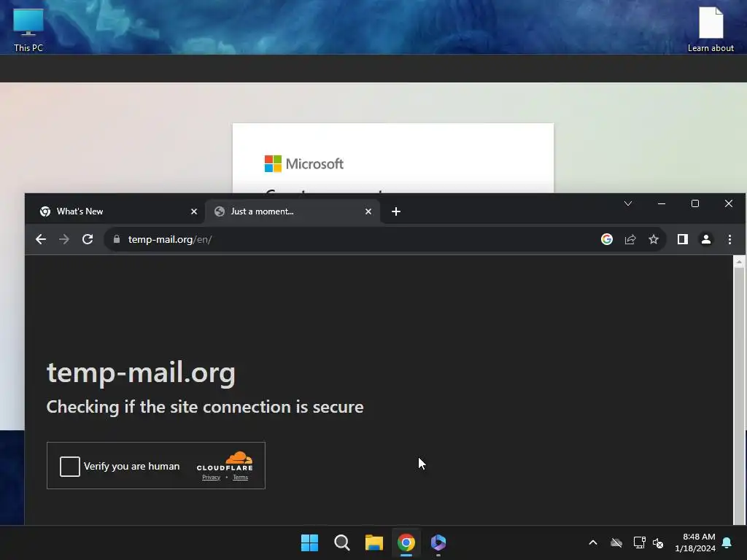The height and width of the screenshot is (560, 747).
Task: Show hidden system tray icons
Action: tap(593, 542)
